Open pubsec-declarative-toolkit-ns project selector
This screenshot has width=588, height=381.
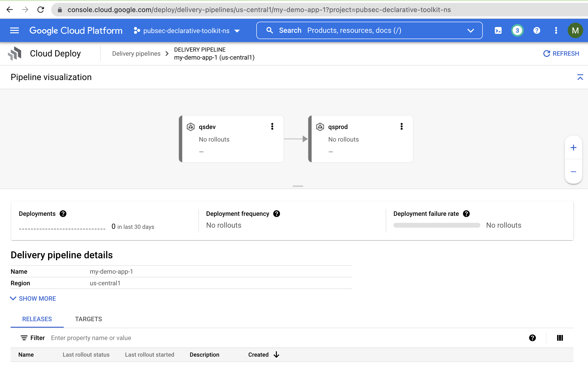[x=187, y=31]
